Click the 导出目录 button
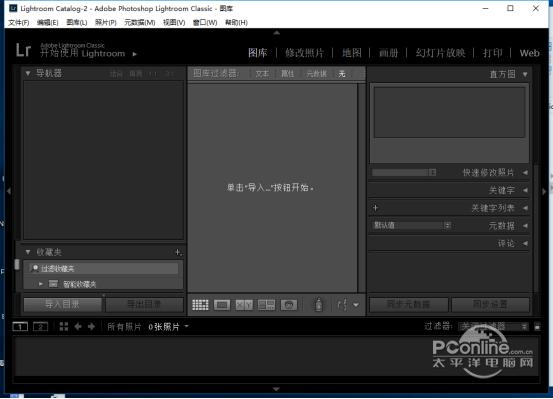 (x=145, y=304)
